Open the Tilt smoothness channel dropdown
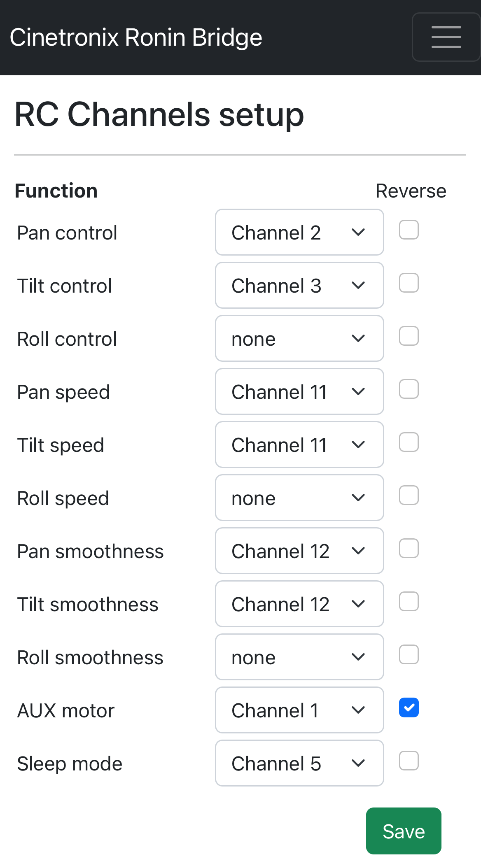481x868 pixels. point(299,604)
